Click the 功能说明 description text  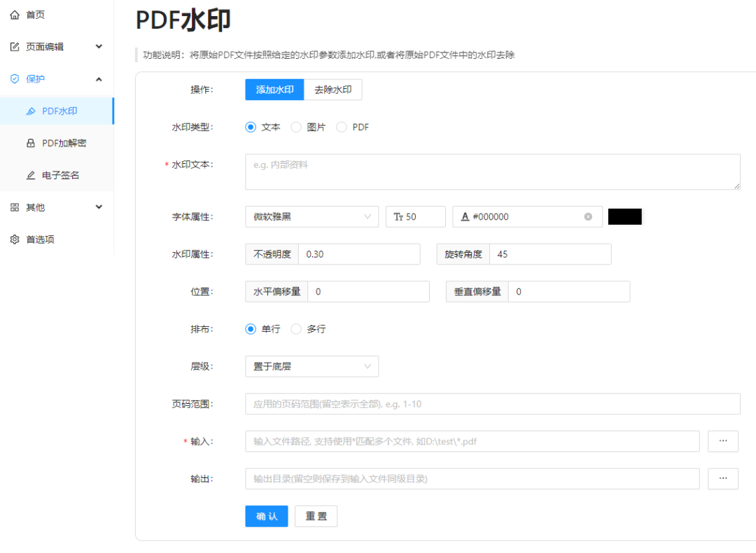[329, 55]
